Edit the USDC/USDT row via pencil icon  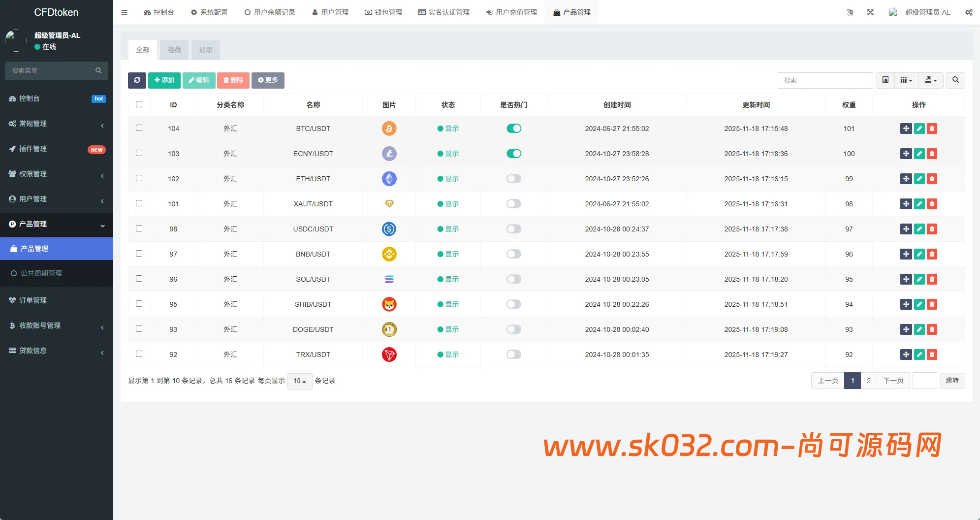(919, 229)
